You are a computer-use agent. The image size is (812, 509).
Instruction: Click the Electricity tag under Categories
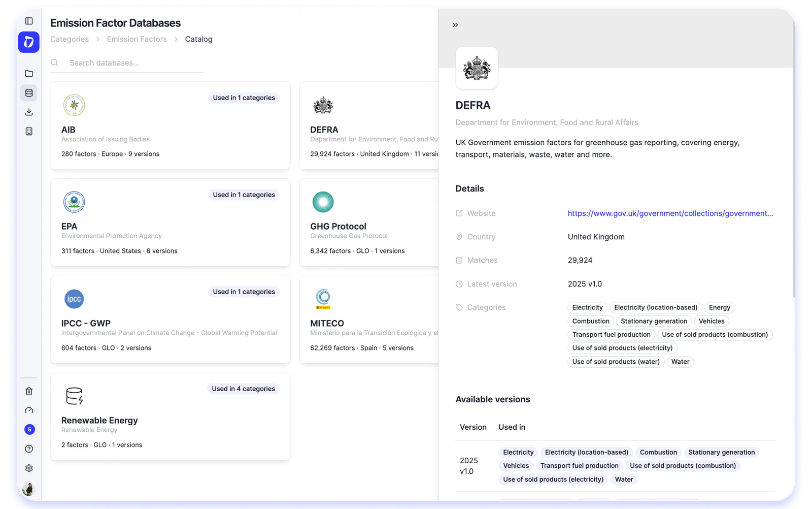coord(587,307)
